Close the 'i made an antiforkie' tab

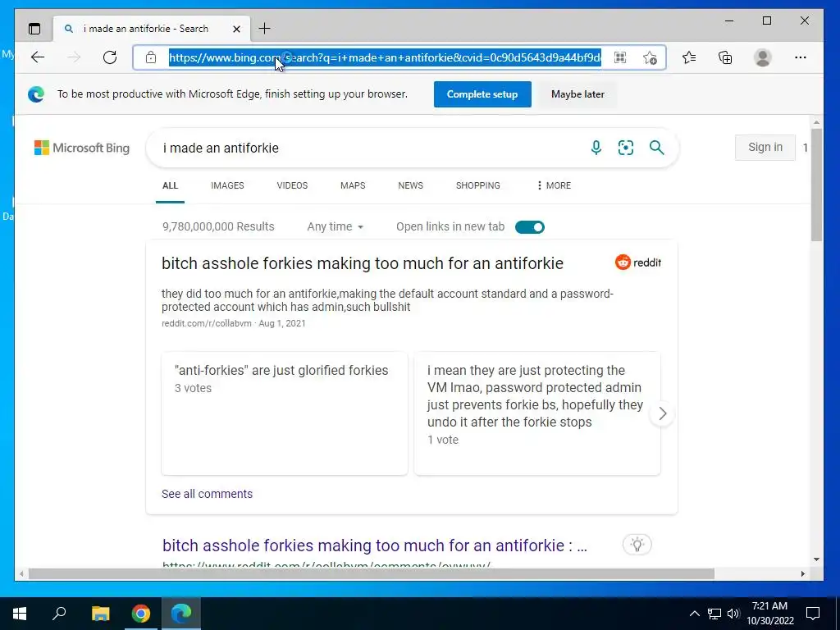(236, 29)
